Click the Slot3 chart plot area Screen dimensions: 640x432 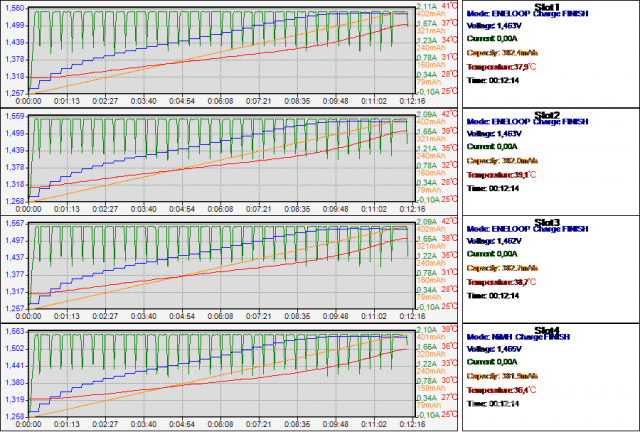222,266
